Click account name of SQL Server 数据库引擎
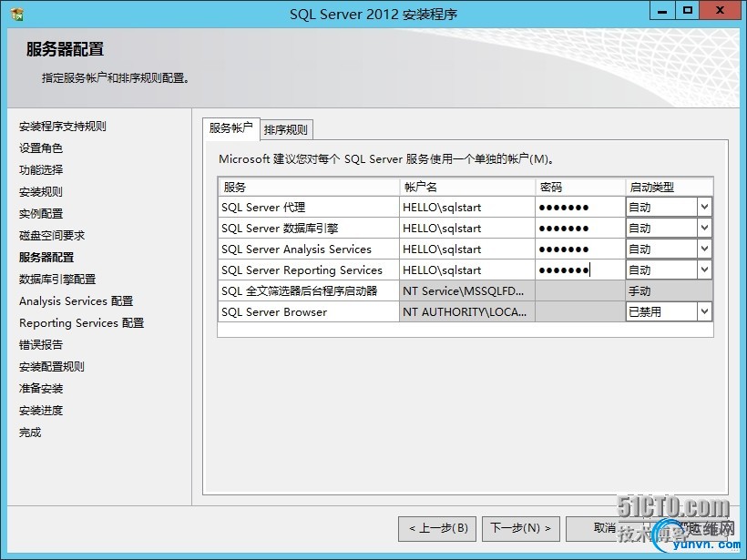 click(x=467, y=228)
